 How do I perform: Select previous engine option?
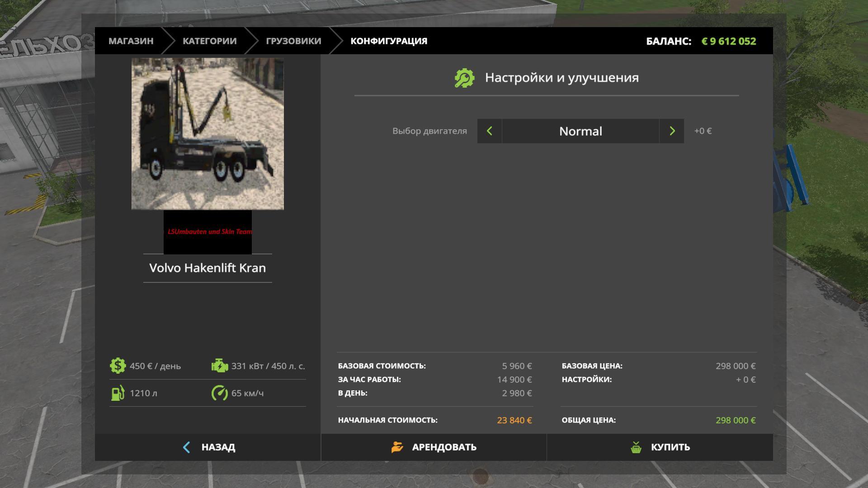click(x=489, y=131)
